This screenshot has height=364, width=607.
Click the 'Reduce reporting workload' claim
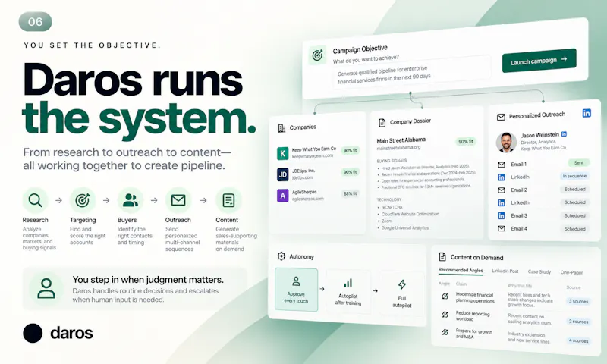472,316
